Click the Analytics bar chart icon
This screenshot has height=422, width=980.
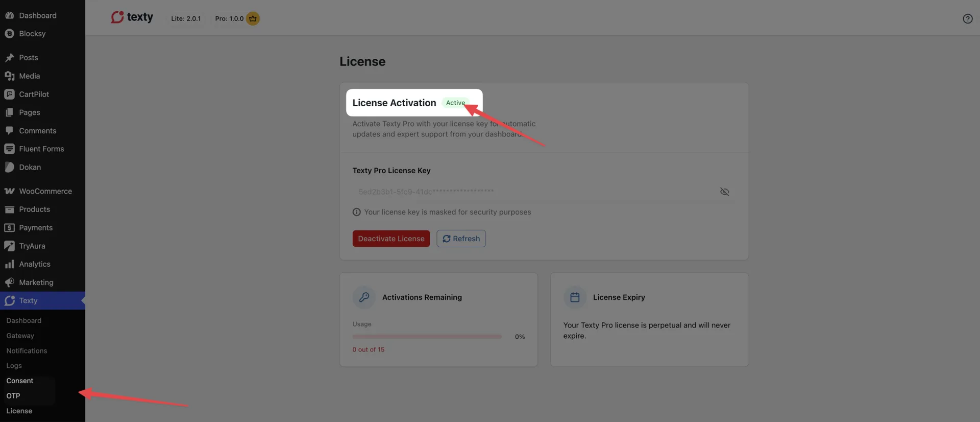click(x=9, y=264)
